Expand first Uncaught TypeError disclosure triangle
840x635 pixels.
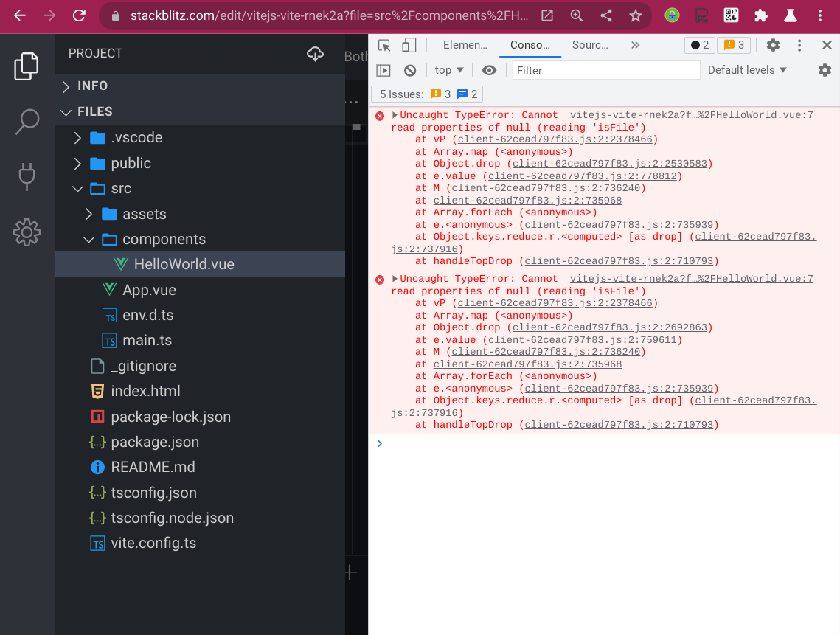(395, 114)
